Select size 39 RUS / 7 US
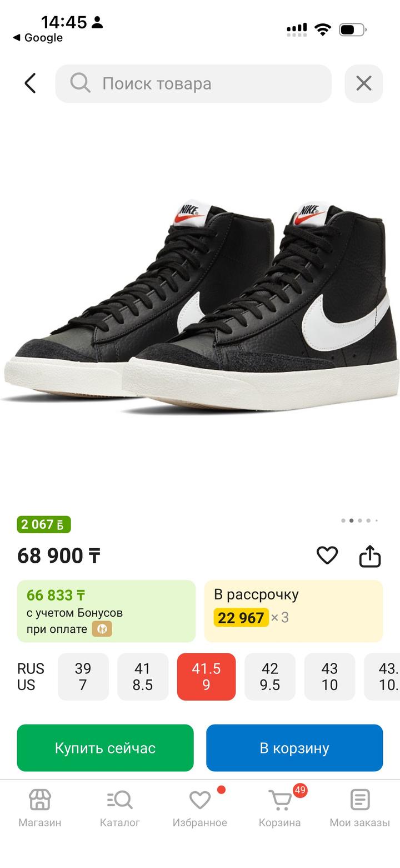This screenshot has height=868, width=400. 83,677
